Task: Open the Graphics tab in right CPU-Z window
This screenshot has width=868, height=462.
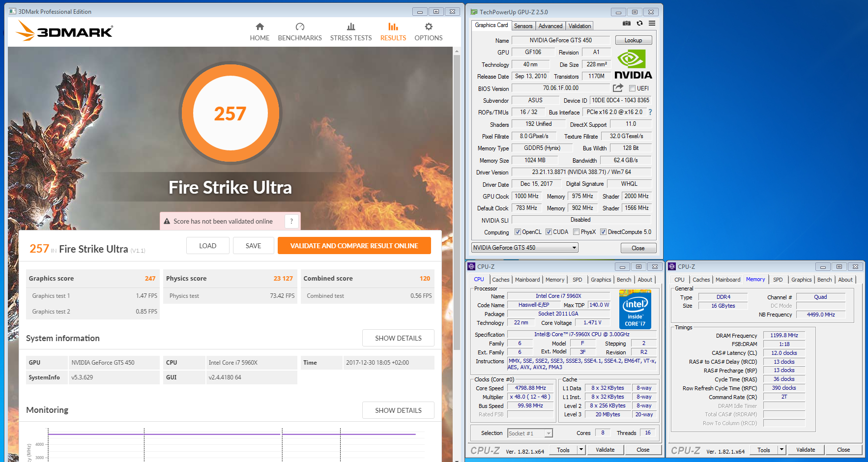Action: click(x=802, y=280)
